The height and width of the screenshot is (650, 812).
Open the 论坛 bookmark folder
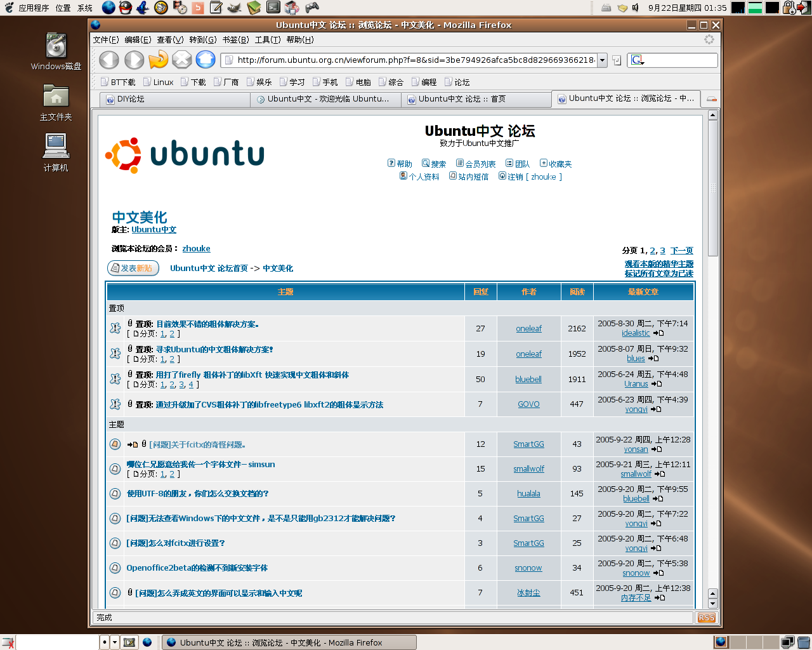tap(457, 82)
